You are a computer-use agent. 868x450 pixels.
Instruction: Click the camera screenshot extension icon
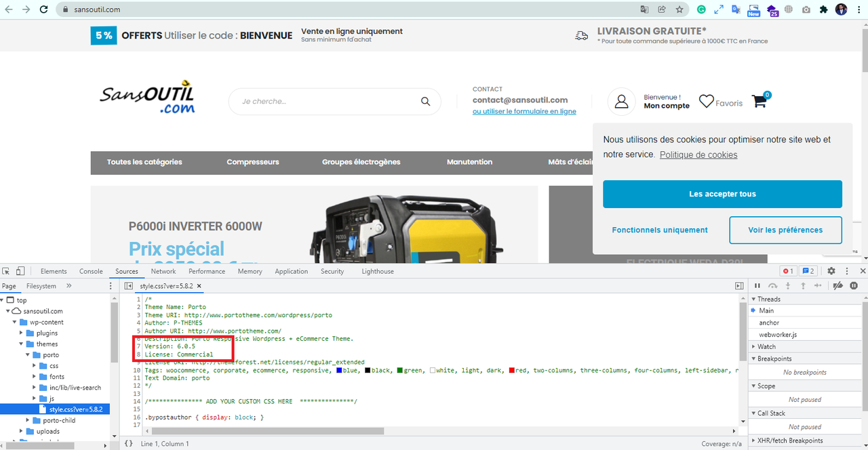pos(806,9)
